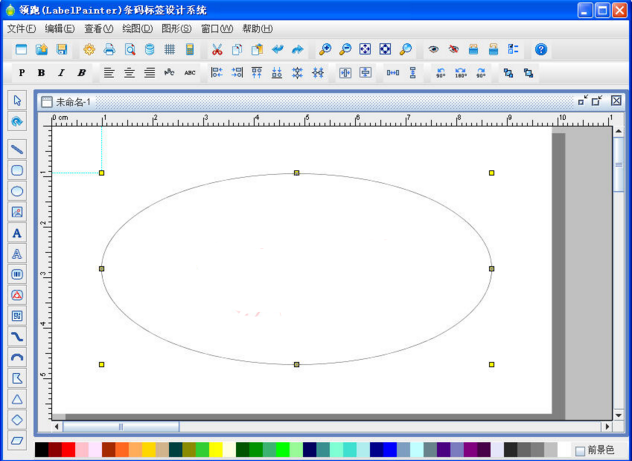Toggle the crossed-out eye hide icon

click(x=453, y=50)
